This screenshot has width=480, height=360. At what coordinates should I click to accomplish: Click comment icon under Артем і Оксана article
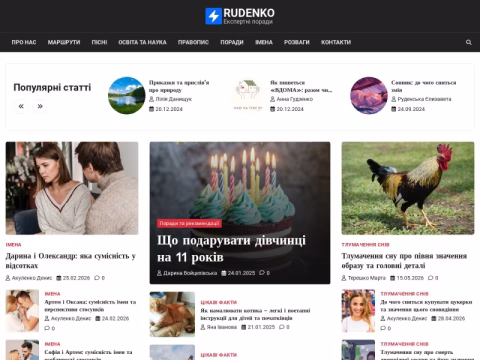[47, 328]
